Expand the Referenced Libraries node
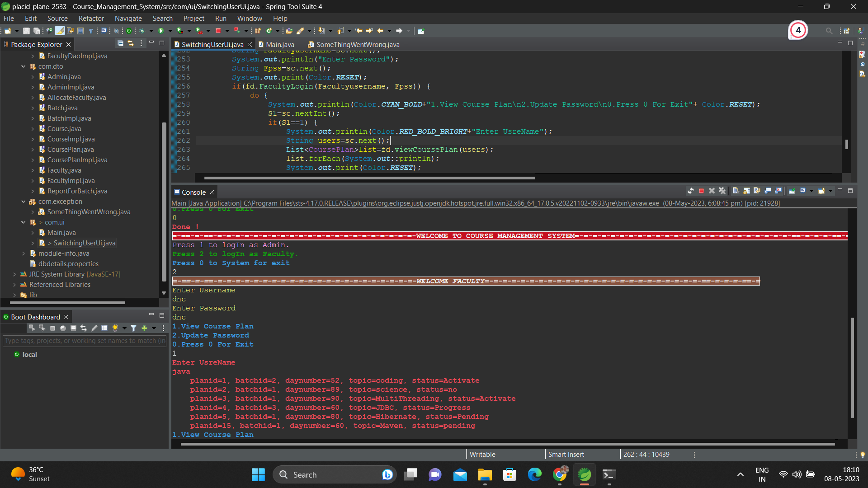 click(x=15, y=285)
